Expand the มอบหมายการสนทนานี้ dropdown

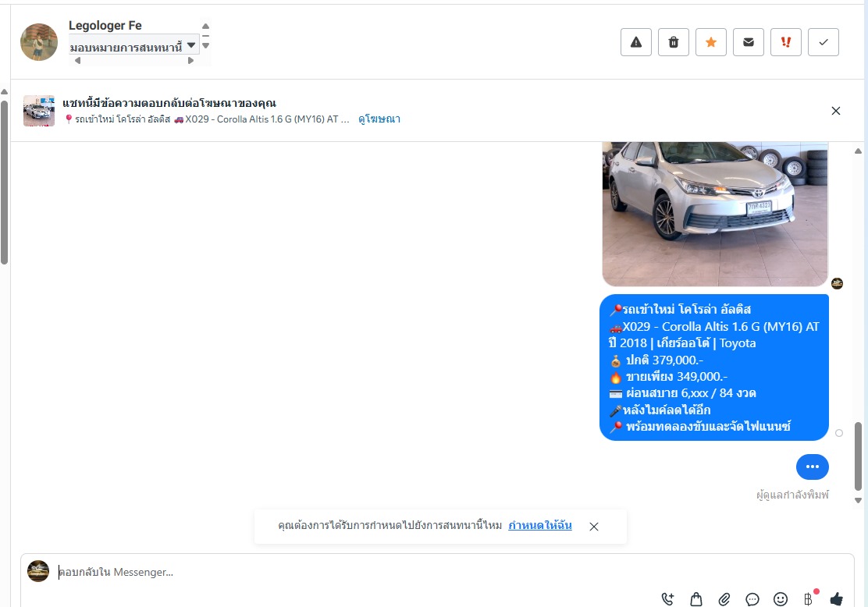tap(133, 47)
